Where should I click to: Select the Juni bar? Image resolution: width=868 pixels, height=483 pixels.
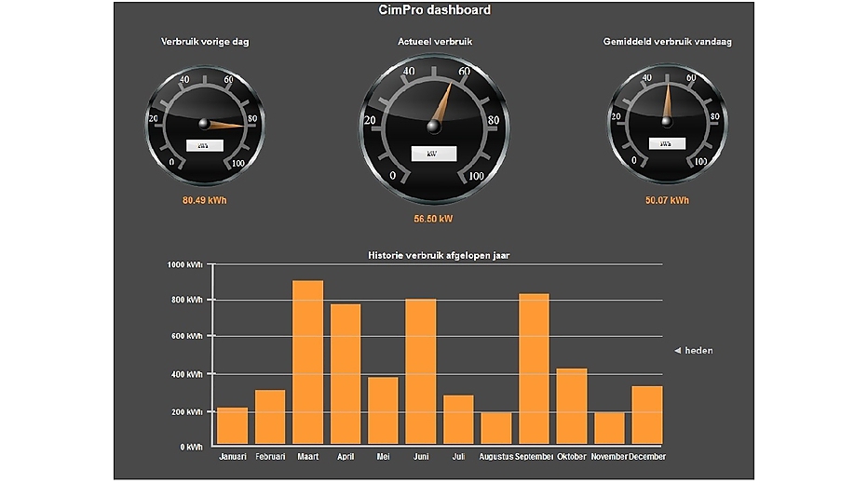click(421, 372)
